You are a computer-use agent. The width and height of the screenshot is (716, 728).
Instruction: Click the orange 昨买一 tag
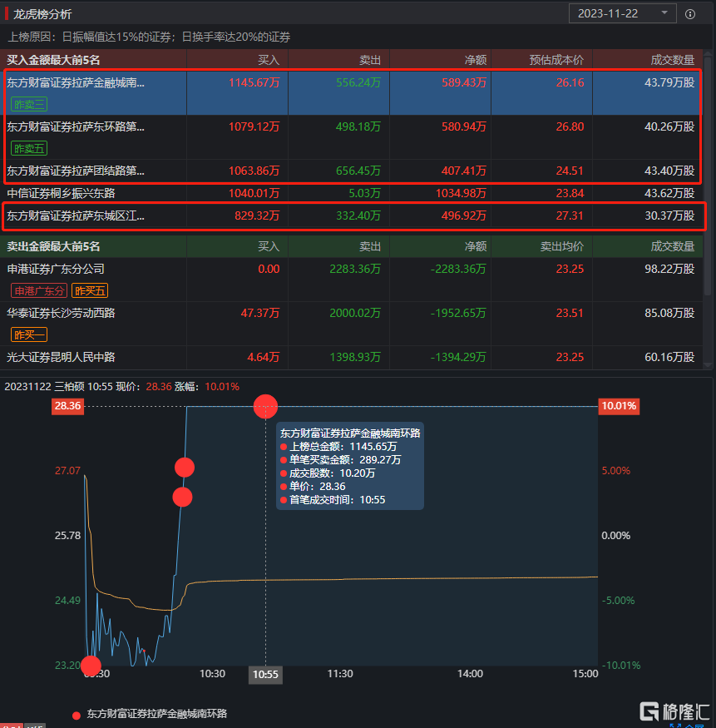(x=29, y=334)
